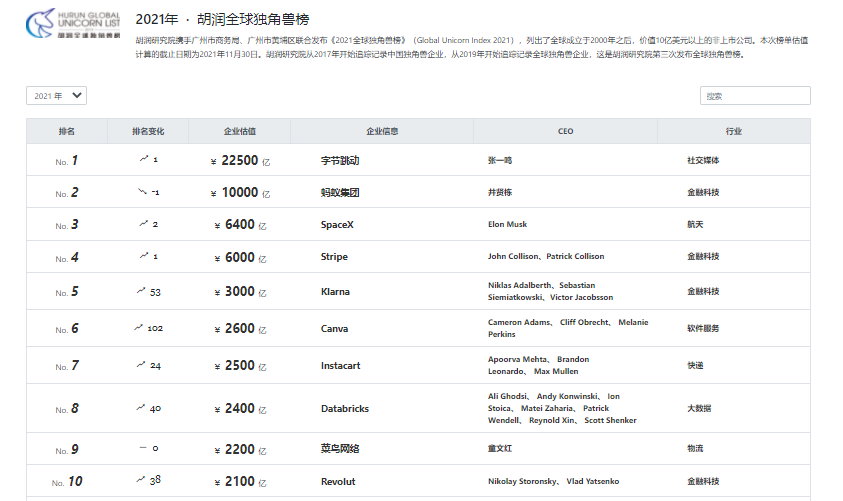Click CEO name Elon Musk
The height and width of the screenshot is (501, 843).
click(508, 224)
